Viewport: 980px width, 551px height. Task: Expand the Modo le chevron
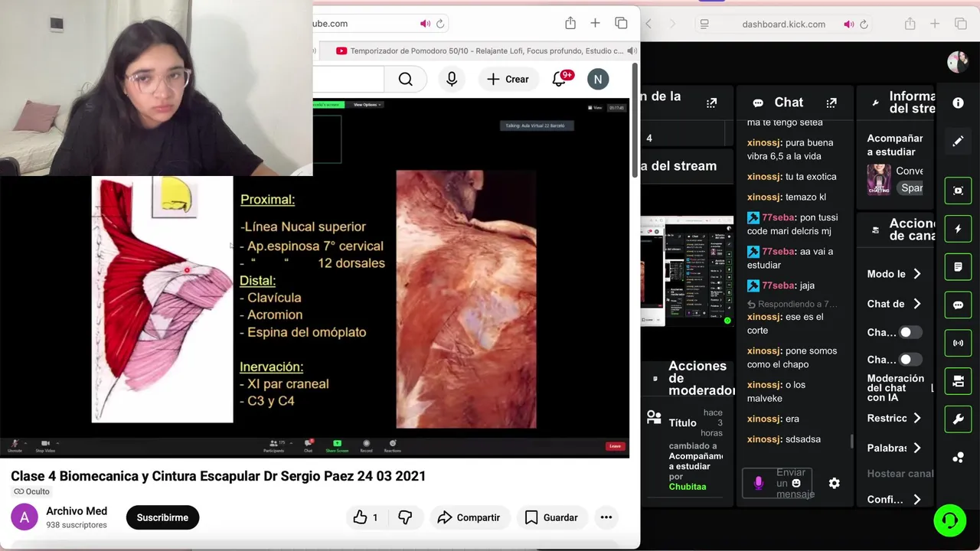coord(916,274)
